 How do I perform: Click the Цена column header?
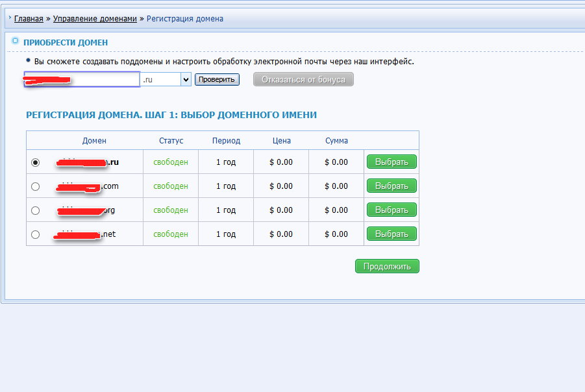tap(281, 141)
